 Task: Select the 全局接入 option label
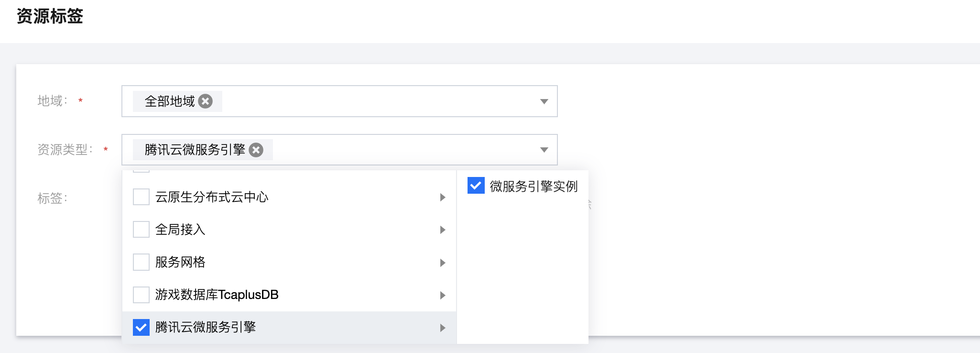pos(180,230)
